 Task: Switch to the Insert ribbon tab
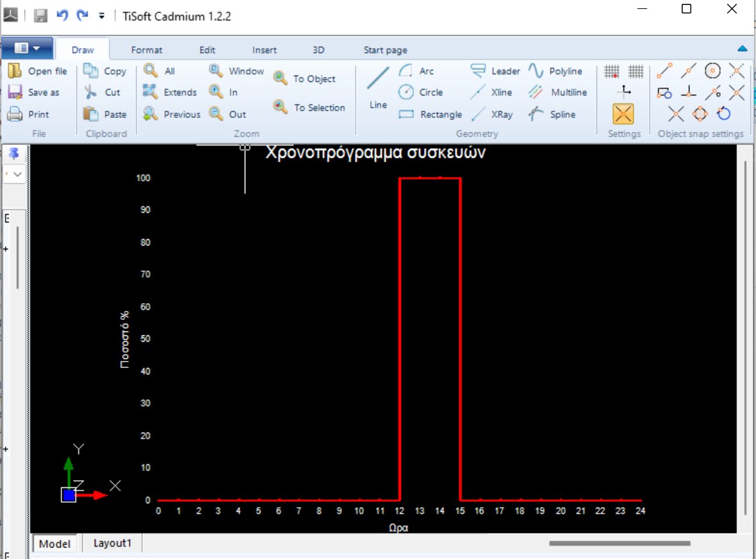264,49
